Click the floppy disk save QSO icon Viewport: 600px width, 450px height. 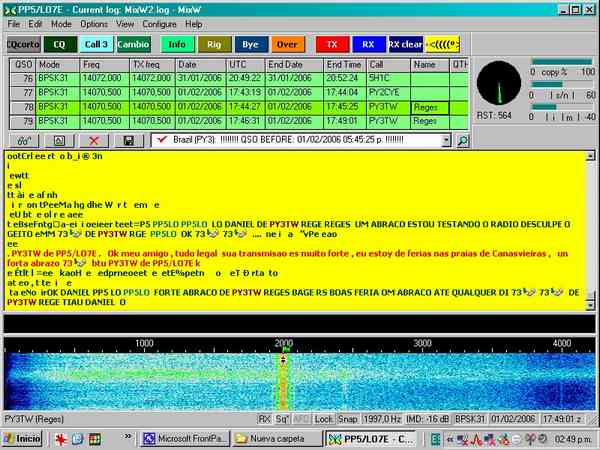pos(128,142)
